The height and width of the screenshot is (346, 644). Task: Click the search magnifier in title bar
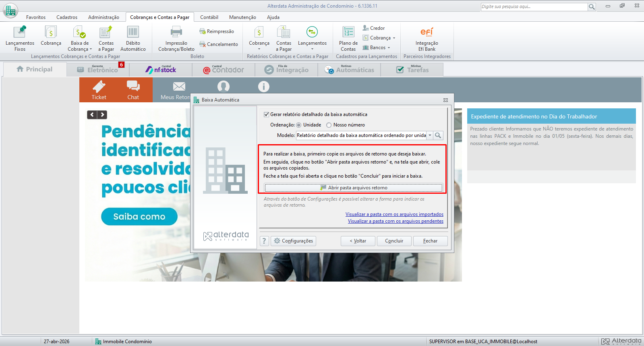point(592,7)
